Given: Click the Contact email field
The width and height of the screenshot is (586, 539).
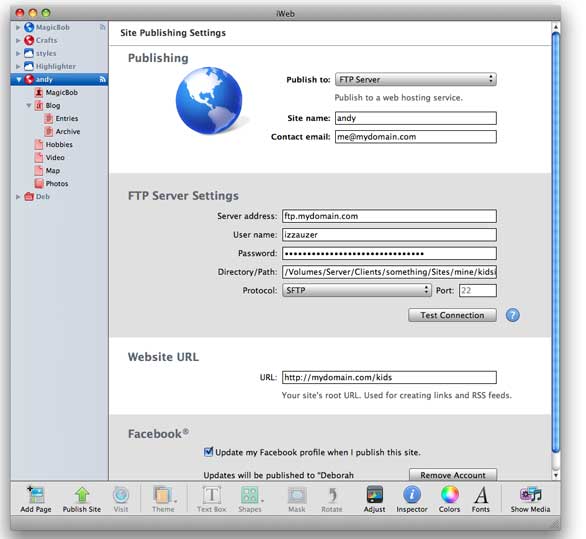Looking at the screenshot, I should 416,136.
